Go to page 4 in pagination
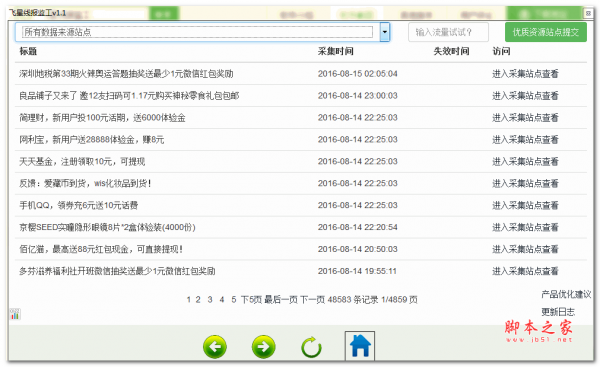This screenshot has height=367, width=600. pyautogui.click(x=222, y=300)
